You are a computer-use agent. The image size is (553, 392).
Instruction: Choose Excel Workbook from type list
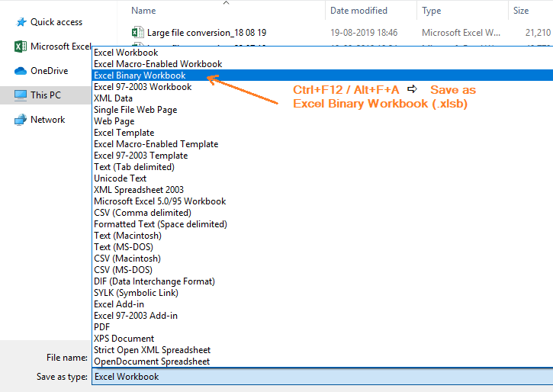tap(323, 53)
